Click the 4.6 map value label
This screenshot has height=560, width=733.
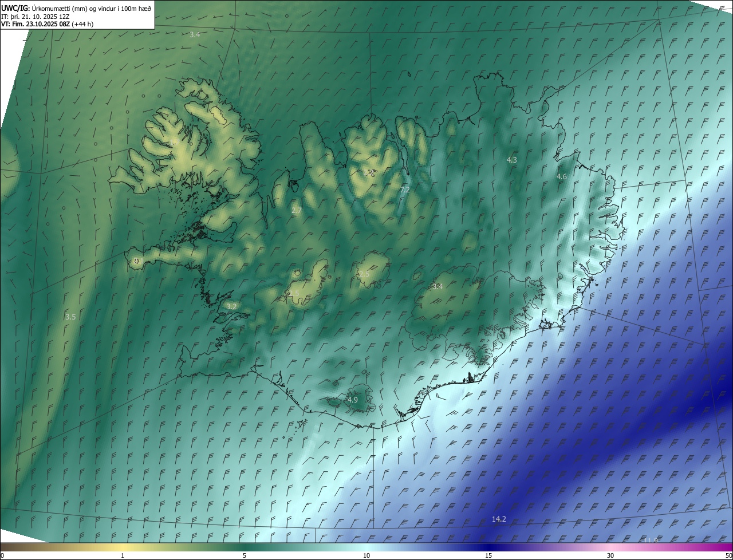(x=562, y=177)
